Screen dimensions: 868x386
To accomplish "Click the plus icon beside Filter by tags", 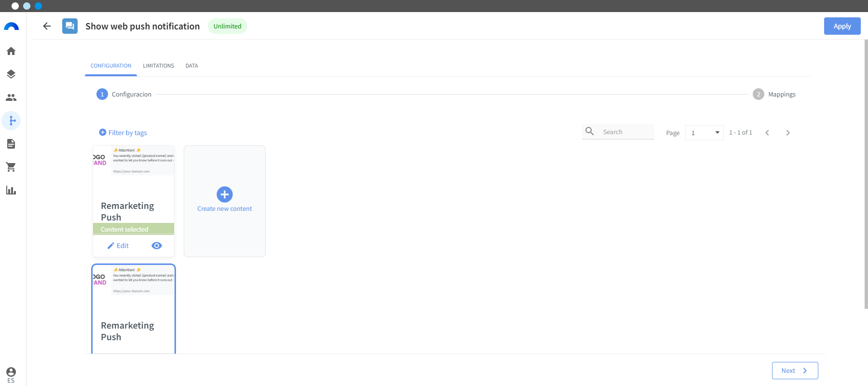I will [103, 132].
